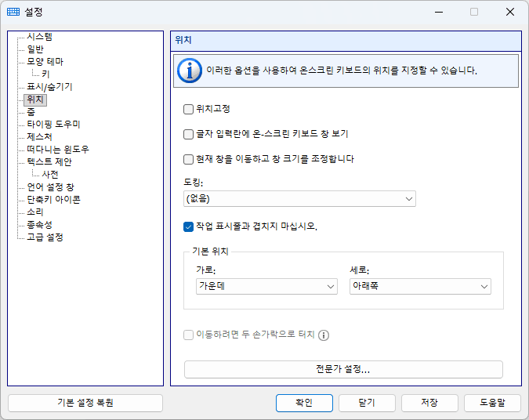Screen dimensions: 529x420
Task: Open 표시/숨기기 settings page
Action: [49, 87]
